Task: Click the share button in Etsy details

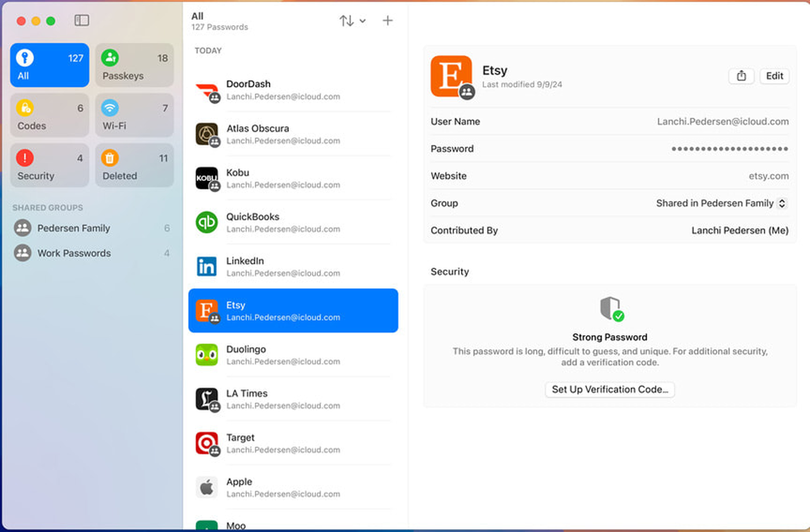Action: (x=741, y=76)
